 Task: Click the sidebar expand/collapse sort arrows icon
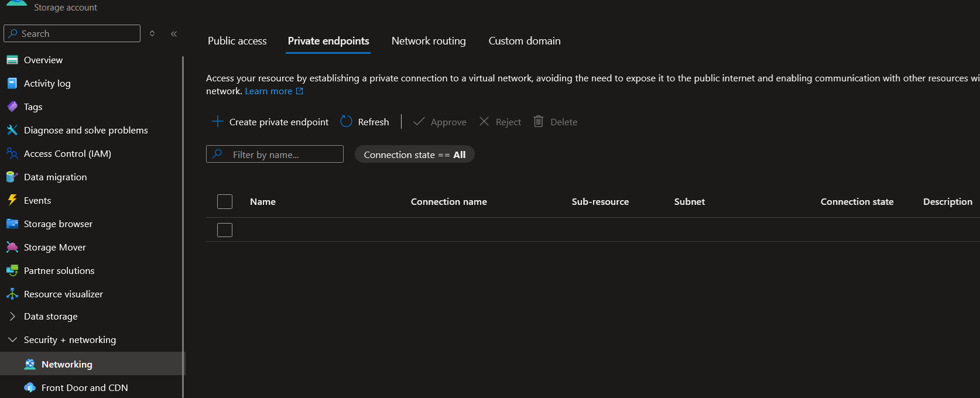coord(152,33)
